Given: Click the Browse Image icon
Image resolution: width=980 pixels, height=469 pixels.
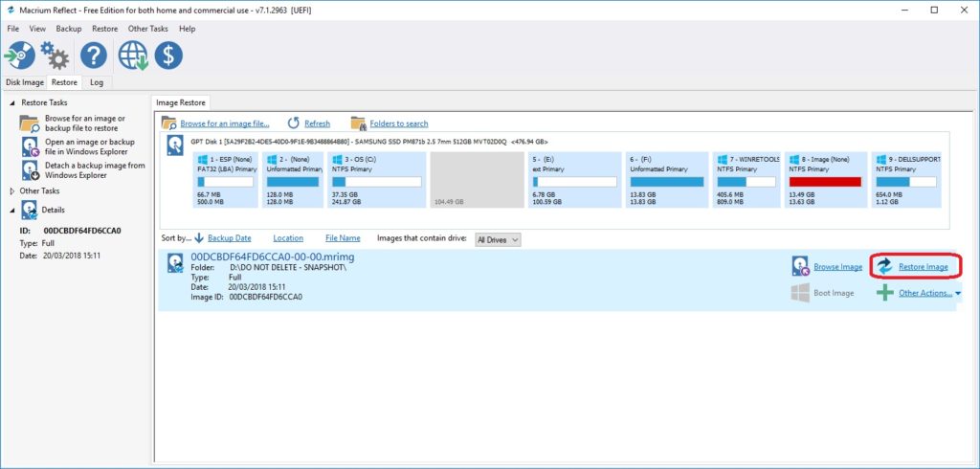Looking at the screenshot, I should tap(801, 266).
